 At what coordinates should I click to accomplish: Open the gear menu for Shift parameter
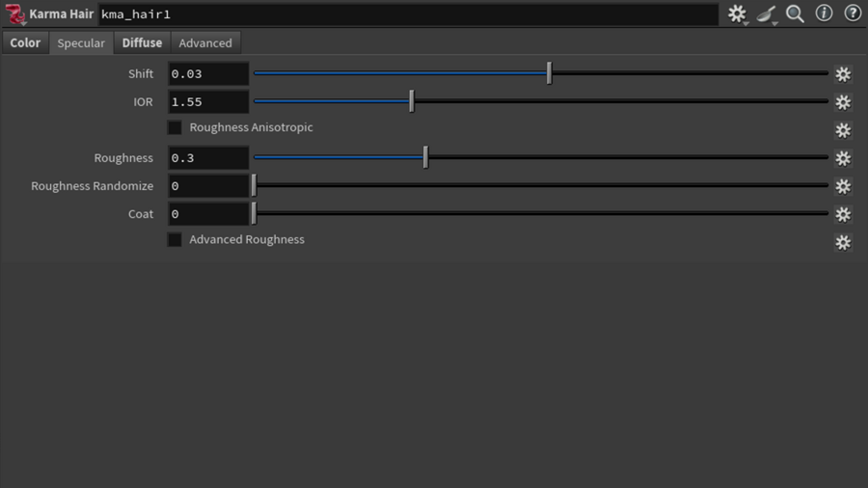click(x=843, y=74)
